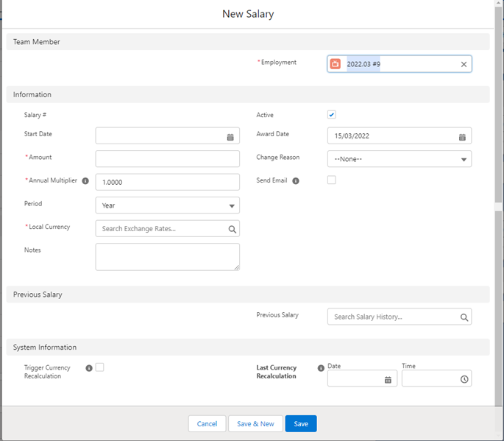This screenshot has height=441, width=504.
Task: Tick the Trigger Currency Recalculation checkbox
Action: click(x=100, y=367)
